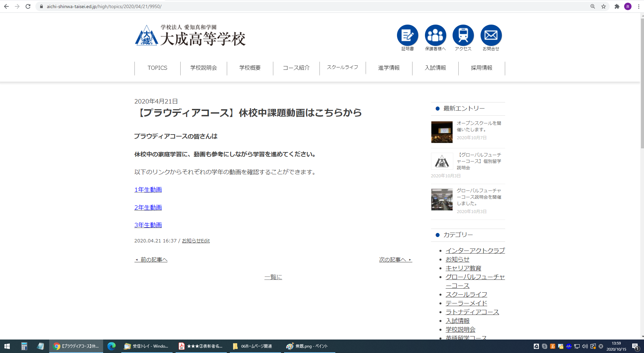Open the 個別留学説明会 entry logo thumbnail
The image size is (644, 353).
(x=442, y=161)
